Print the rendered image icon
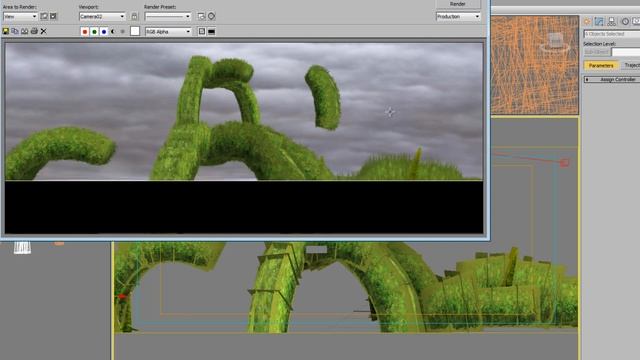The image size is (640, 360). pyautogui.click(x=34, y=31)
